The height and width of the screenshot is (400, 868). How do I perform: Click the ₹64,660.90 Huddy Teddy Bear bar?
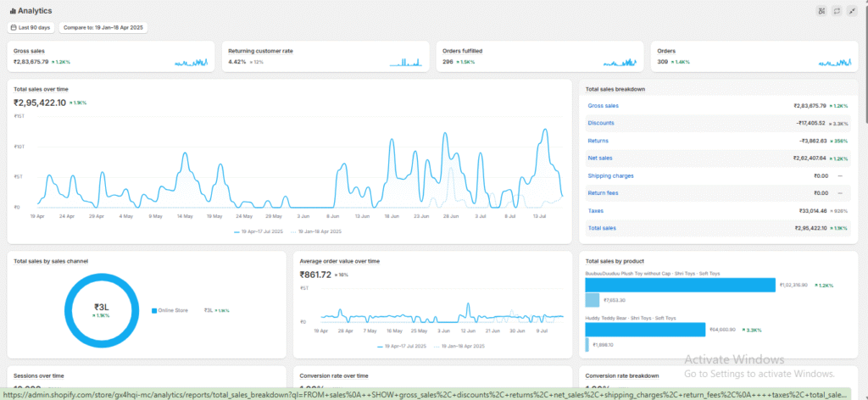click(645, 330)
